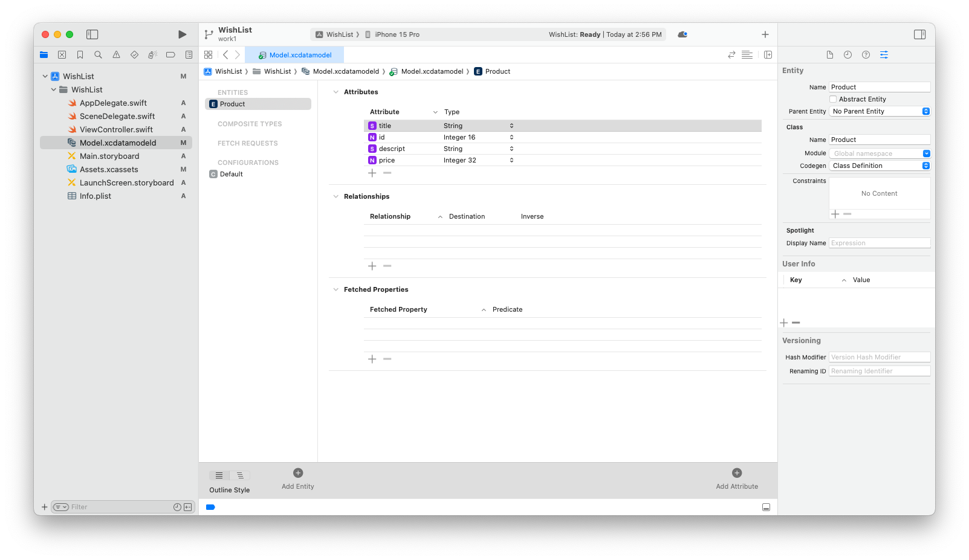
Task: Add a new attribute row with plus
Action: [x=372, y=173]
